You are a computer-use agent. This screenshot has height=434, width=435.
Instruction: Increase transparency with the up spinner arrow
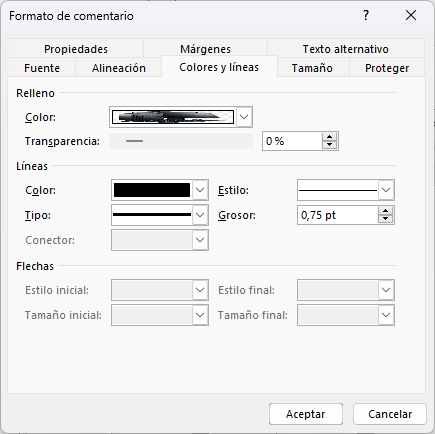point(329,137)
